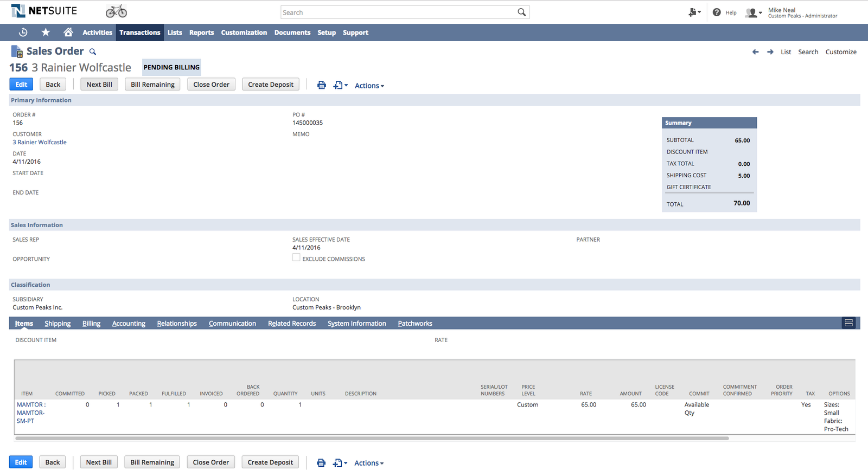Click the Sales Information section header

(x=435, y=225)
